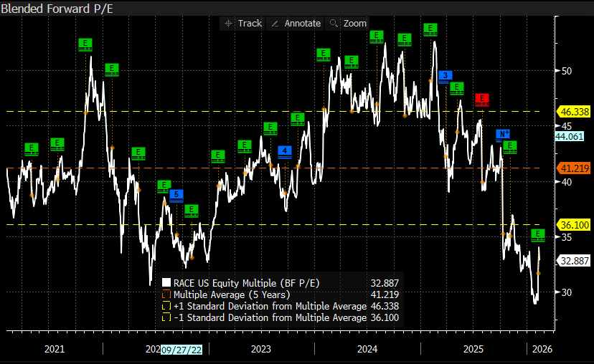Screen dimensions: 594x364
Task: Activate the Track crosshair tool
Action: pos(242,24)
